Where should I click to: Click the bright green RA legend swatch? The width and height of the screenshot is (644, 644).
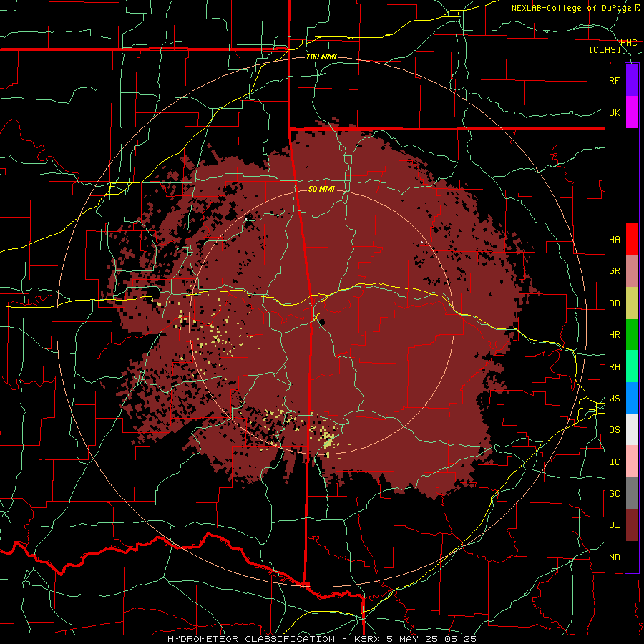pos(632,366)
